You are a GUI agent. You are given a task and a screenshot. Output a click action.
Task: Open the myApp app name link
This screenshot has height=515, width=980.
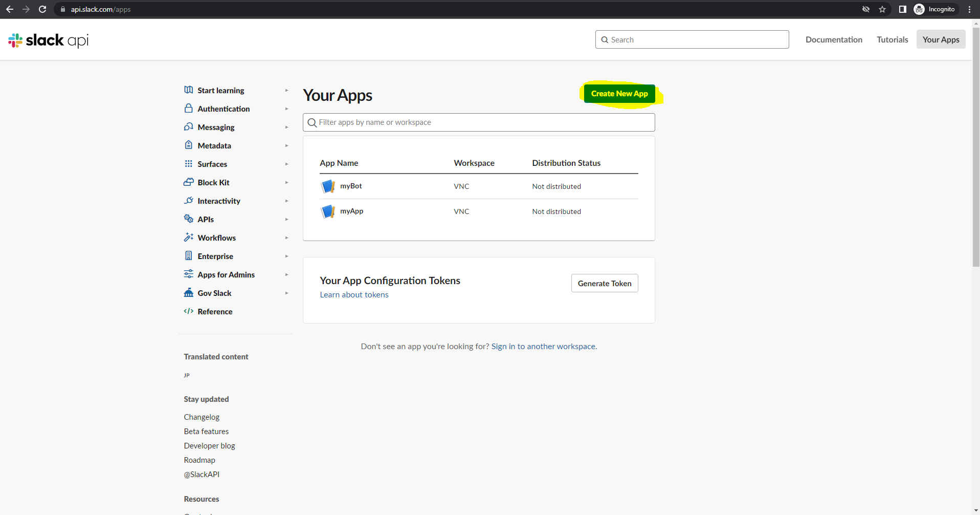click(x=351, y=211)
